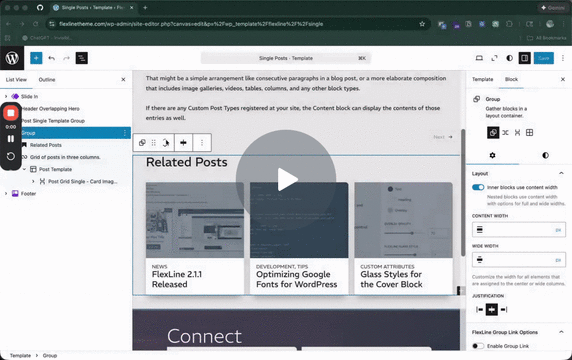Image resolution: width=572 pixels, height=360 pixels.
Task: Open the block settings gear tab
Action: point(492,155)
